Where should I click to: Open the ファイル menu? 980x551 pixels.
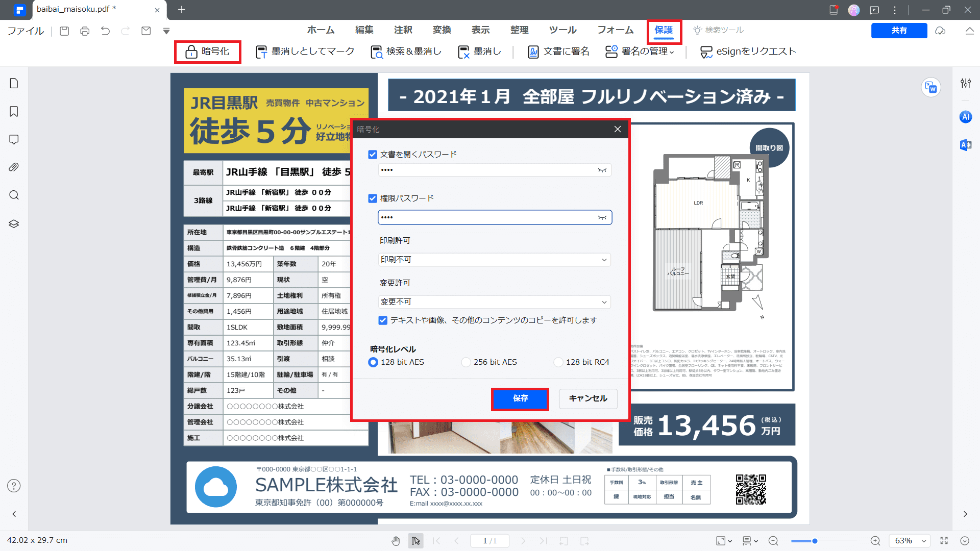tap(26, 31)
